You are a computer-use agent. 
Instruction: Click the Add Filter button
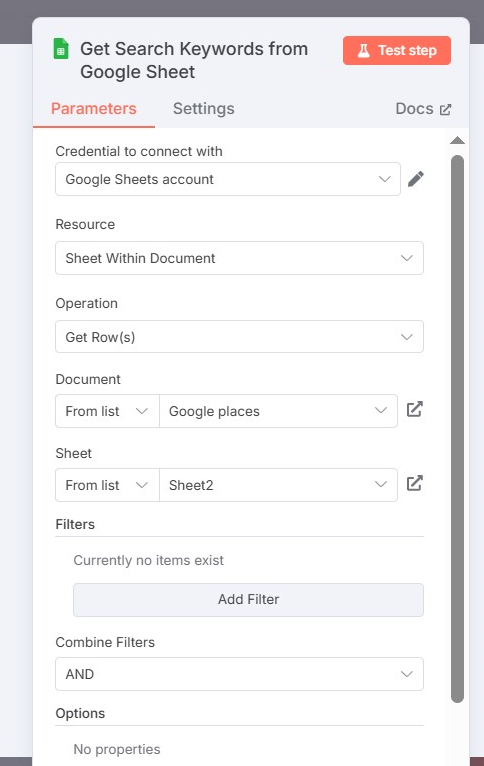coord(248,599)
